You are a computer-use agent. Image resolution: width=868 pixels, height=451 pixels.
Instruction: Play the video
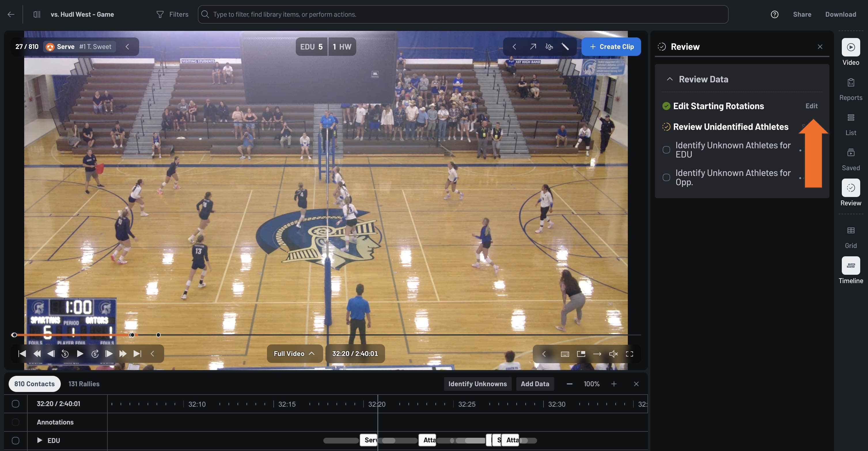point(80,354)
